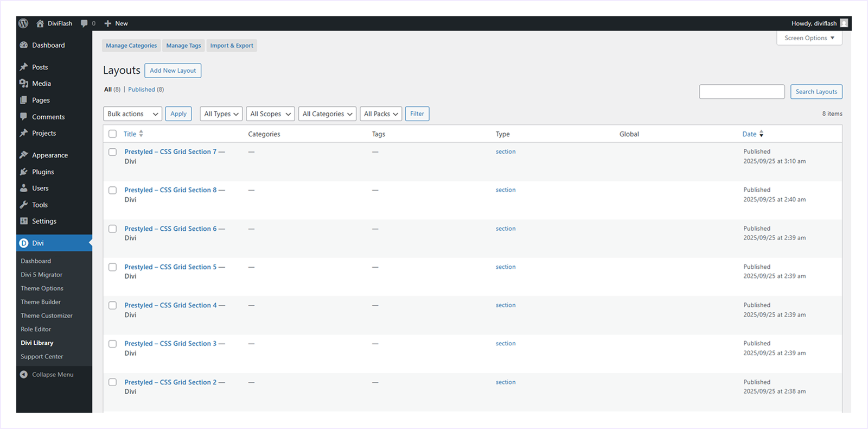Click the DiviFlash home icon
This screenshot has height=429, width=868.
[x=40, y=23]
